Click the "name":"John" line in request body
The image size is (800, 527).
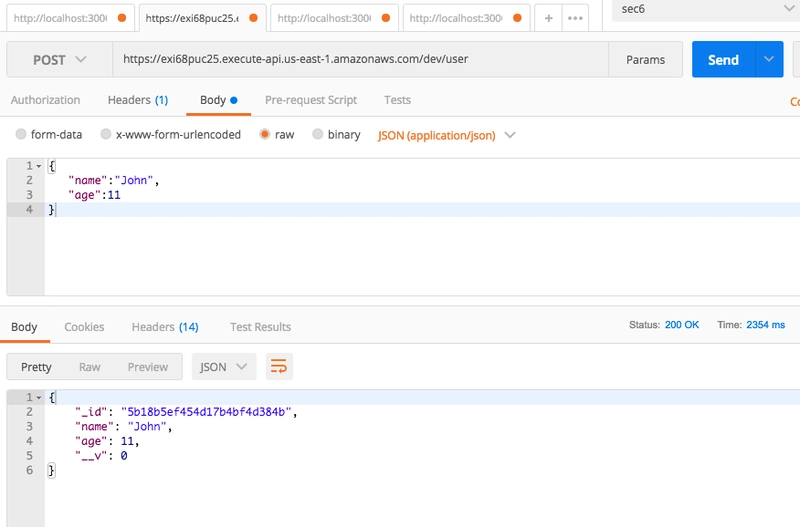[x=114, y=180]
